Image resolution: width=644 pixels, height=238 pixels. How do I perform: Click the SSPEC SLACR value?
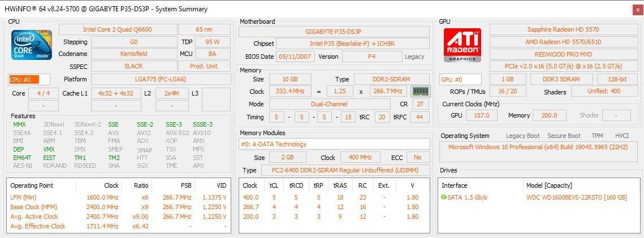134,66
